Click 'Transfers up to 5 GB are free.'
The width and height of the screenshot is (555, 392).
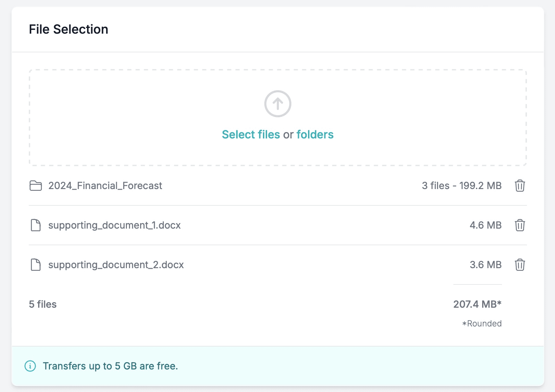110,366
